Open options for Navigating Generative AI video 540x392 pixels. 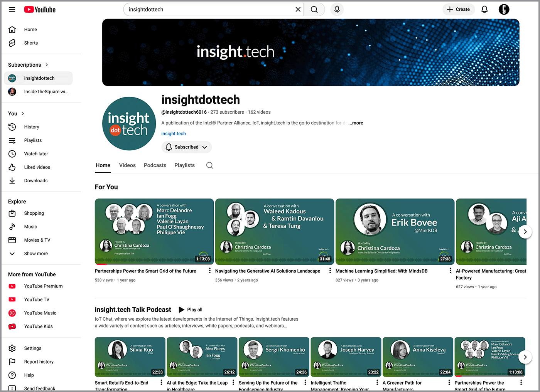click(330, 271)
